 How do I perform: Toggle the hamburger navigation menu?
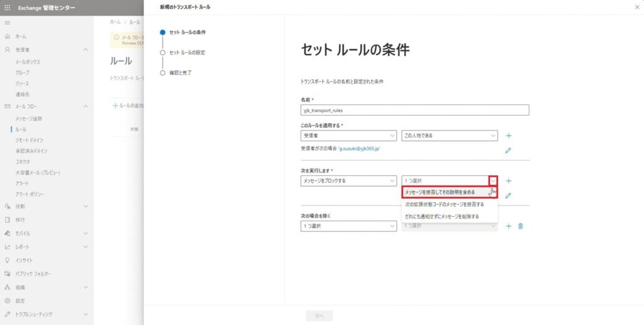8,23
